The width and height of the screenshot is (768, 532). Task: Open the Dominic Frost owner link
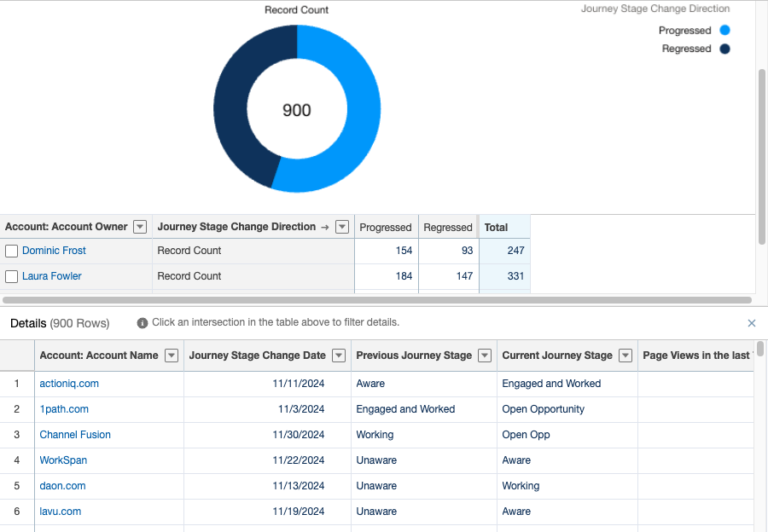(54, 251)
